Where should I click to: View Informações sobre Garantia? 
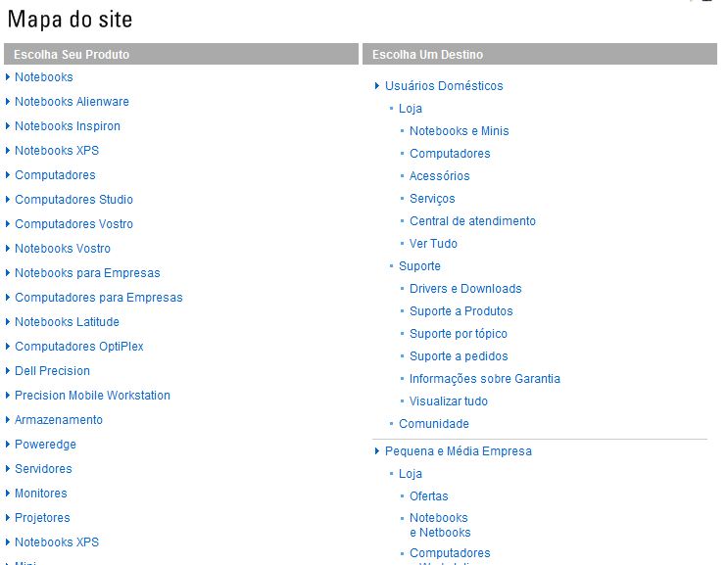485,379
